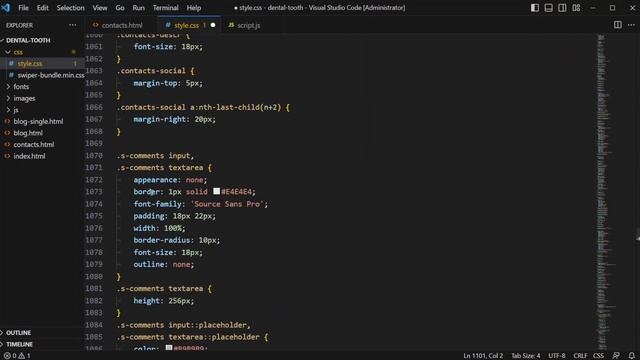The height and width of the screenshot is (360, 640).
Task: Change Tab Size: 4 setting
Action: point(526,356)
